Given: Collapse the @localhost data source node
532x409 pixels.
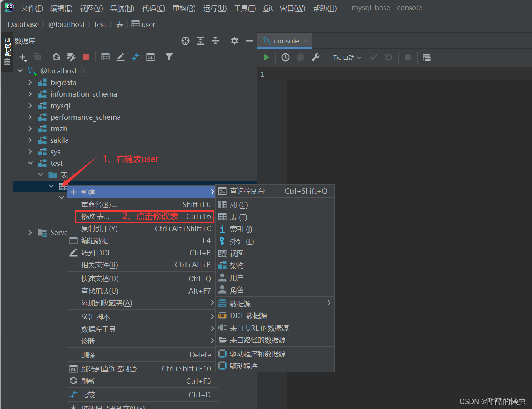Looking at the screenshot, I should click(x=20, y=71).
